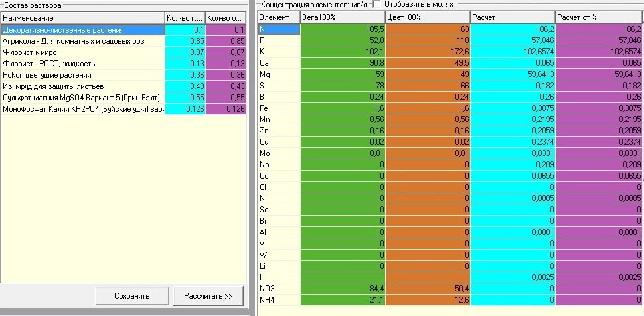Click the 'Расчёт' column header

(513, 17)
